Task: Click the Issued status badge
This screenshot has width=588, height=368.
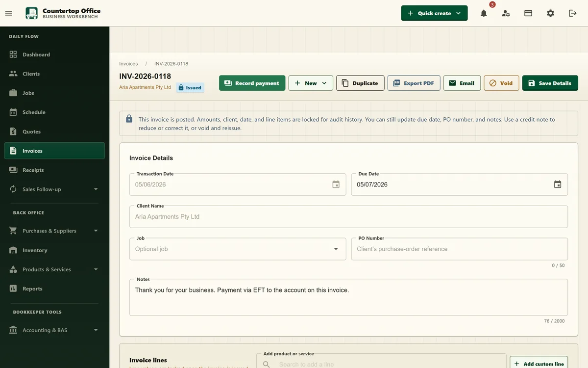Action: point(190,87)
